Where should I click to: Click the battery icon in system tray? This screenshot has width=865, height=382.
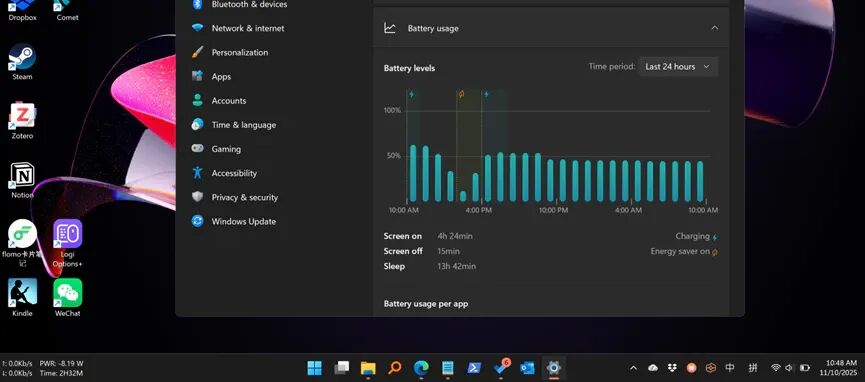click(x=805, y=368)
